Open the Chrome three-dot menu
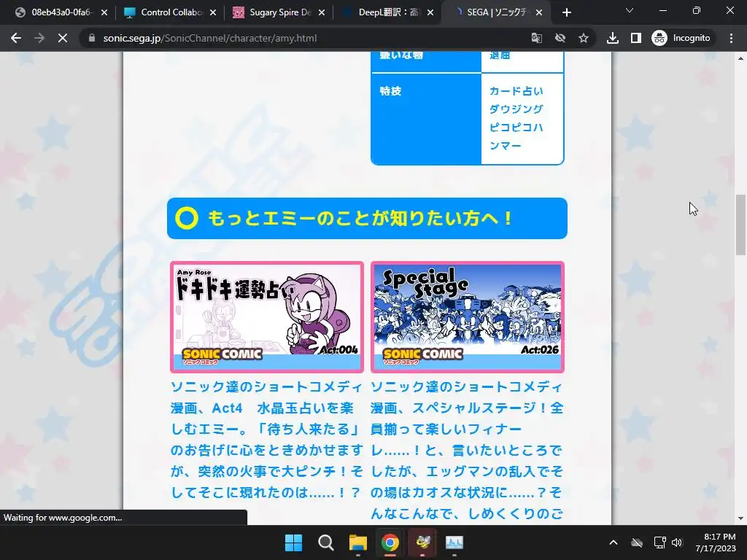 (x=731, y=38)
